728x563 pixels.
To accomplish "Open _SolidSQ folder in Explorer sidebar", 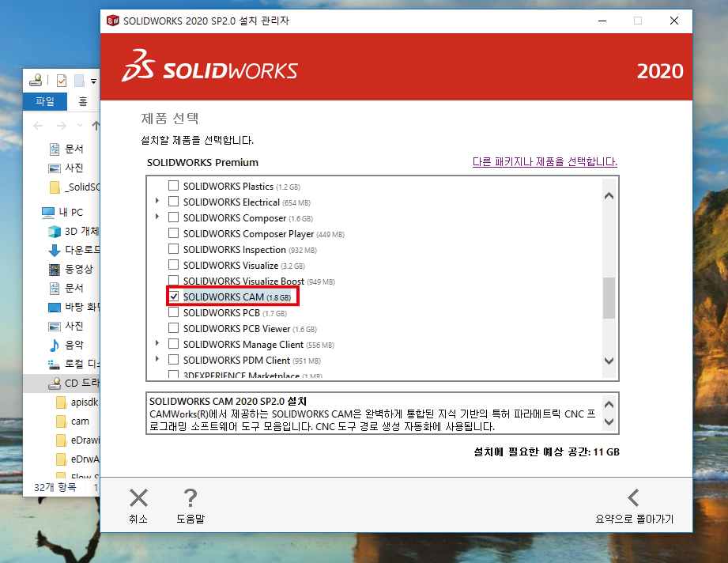I will pyautogui.click(x=74, y=187).
